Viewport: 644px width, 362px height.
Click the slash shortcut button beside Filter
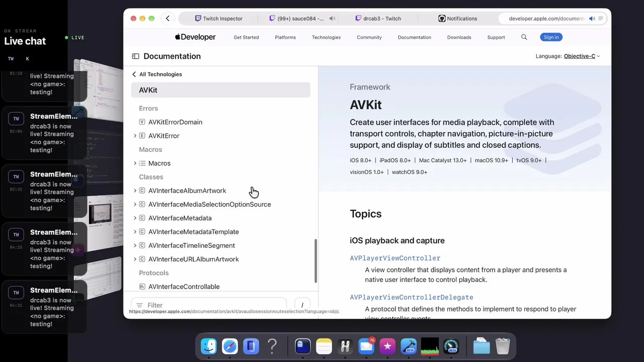(302, 305)
